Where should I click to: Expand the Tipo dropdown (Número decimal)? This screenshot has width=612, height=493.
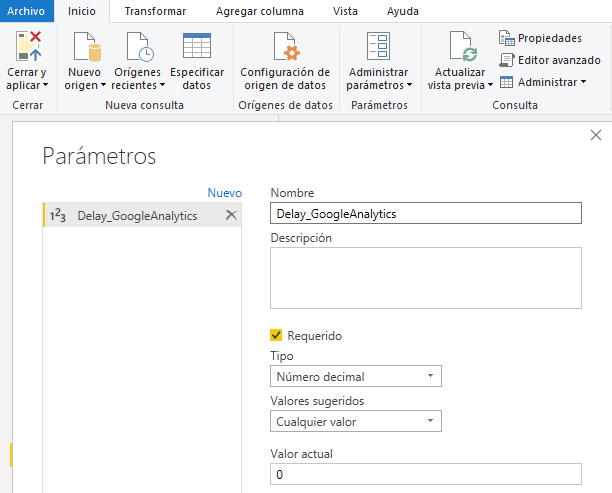pyautogui.click(x=356, y=377)
